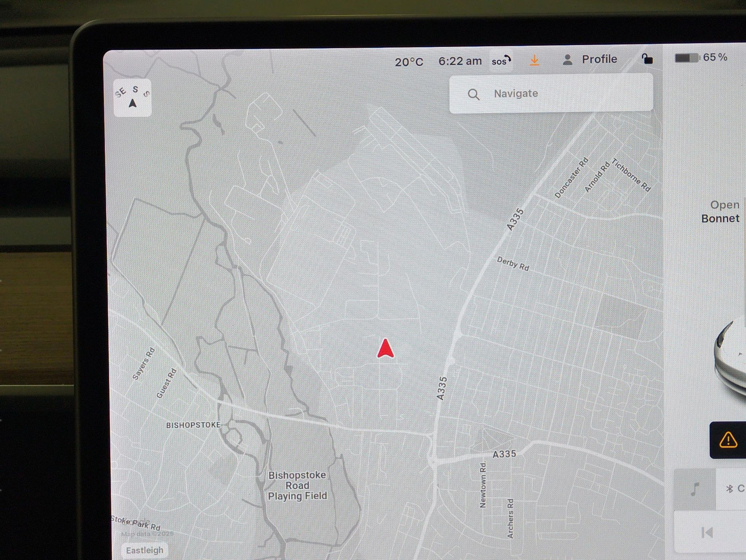Tap Open Bonnet on the car
This screenshot has height=560, width=746.
point(721,212)
